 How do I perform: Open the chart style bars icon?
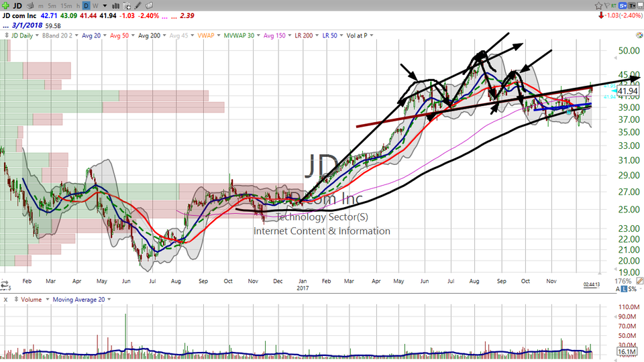click(x=116, y=6)
